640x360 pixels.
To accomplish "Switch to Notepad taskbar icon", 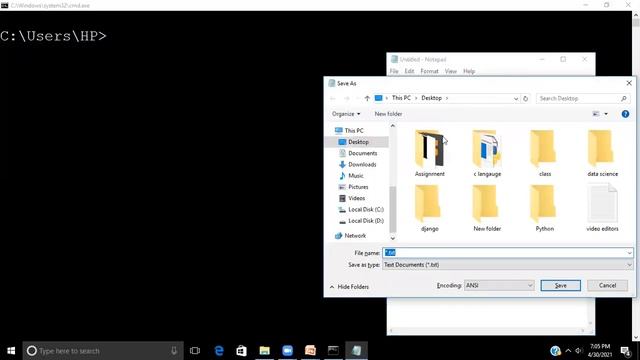I will pos(356,351).
